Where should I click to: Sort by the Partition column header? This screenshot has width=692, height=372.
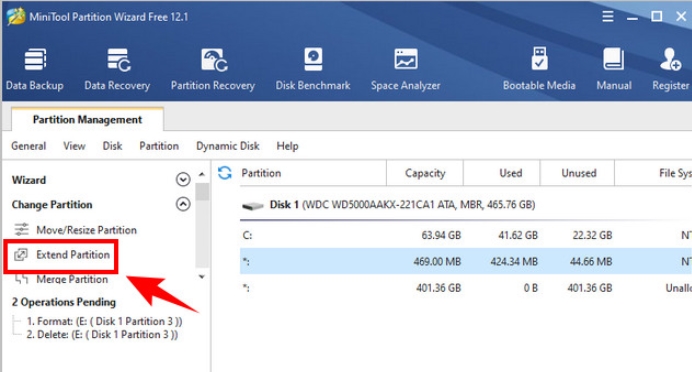pos(313,173)
